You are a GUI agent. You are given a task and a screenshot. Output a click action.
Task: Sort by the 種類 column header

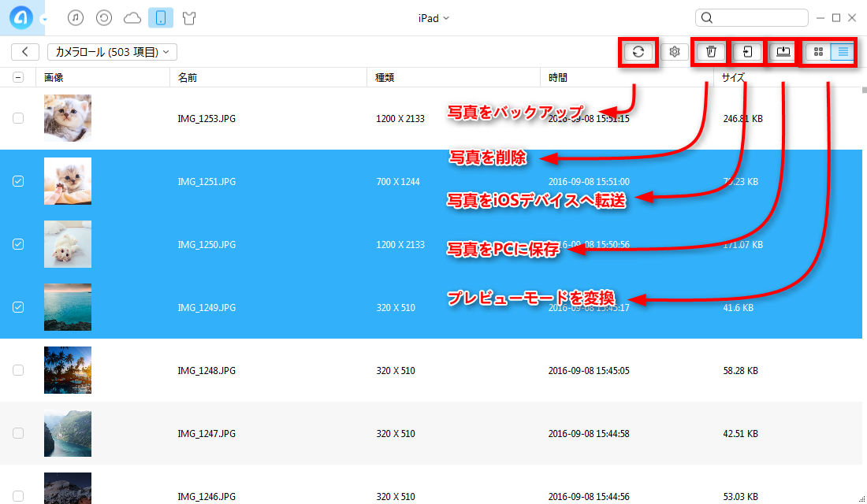click(453, 77)
